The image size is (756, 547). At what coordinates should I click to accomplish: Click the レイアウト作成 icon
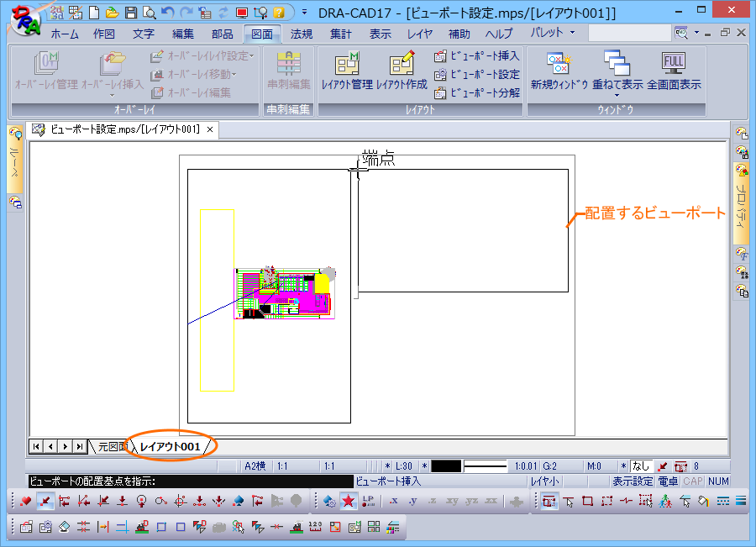pos(402,72)
